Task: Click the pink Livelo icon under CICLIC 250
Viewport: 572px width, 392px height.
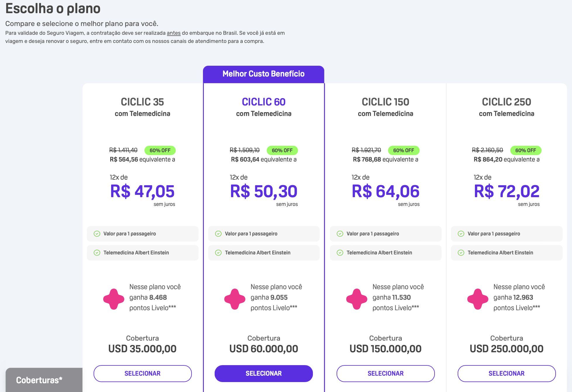Action: point(478,299)
